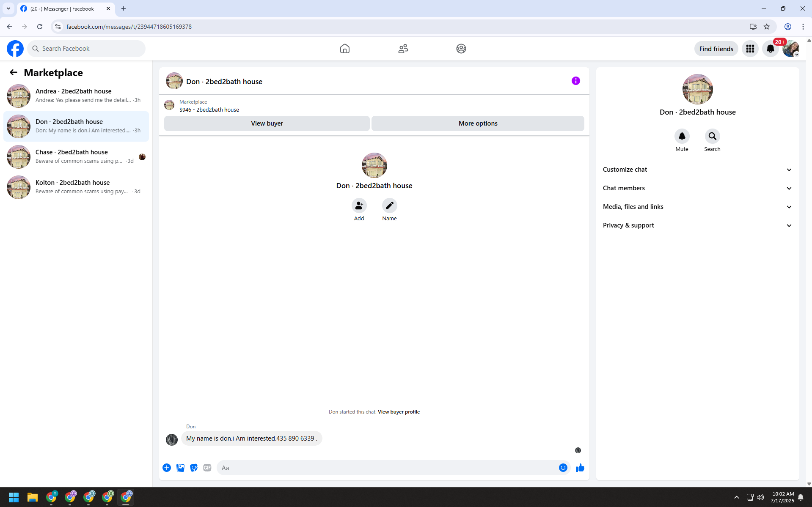Expand Media, files and links section
The width and height of the screenshot is (812, 507).
[x=697, y=207]
